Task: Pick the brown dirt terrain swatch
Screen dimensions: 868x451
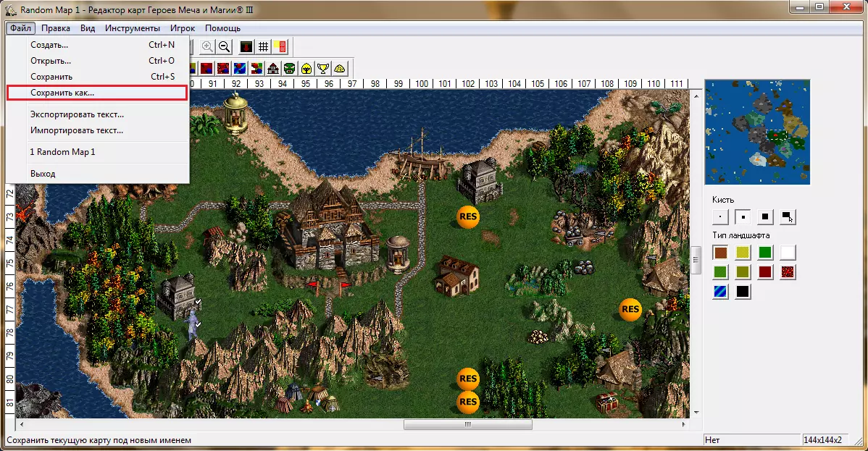Action: (720, 253)
